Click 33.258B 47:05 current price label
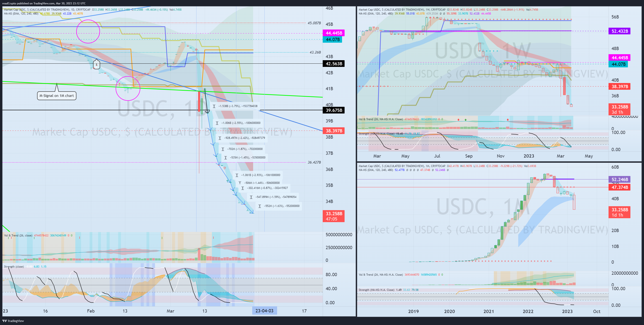This screenshot has width=644, height=325. click(334, 216)
